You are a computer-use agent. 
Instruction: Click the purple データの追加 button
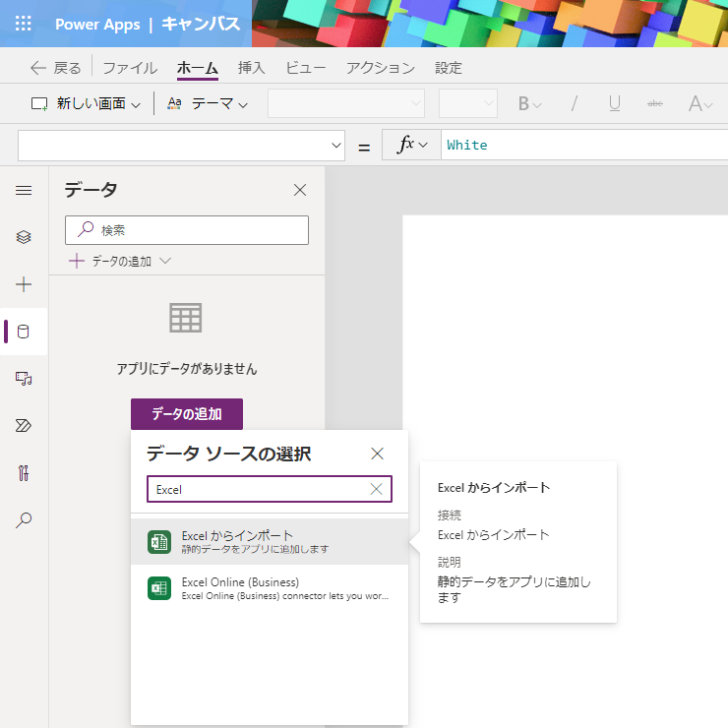click(x=187, y=413)
